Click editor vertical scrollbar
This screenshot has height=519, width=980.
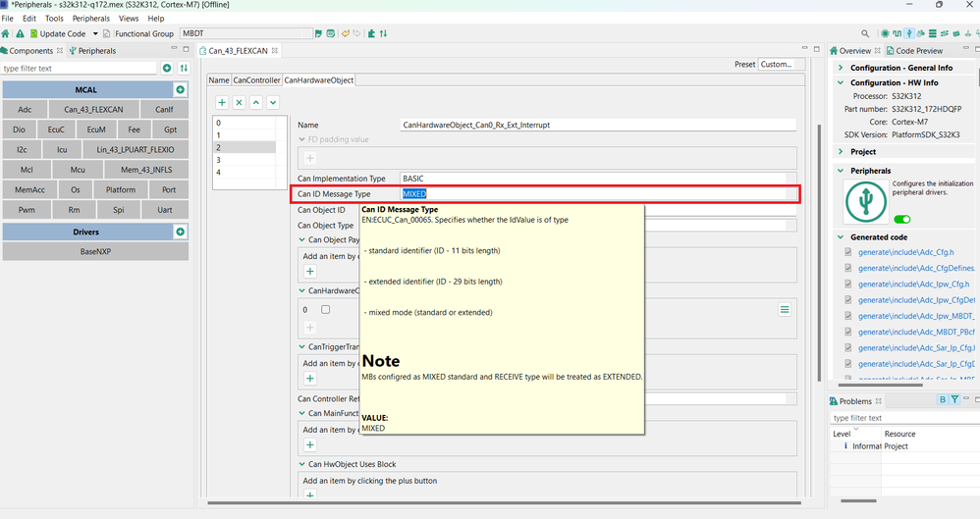pos(819,253)
